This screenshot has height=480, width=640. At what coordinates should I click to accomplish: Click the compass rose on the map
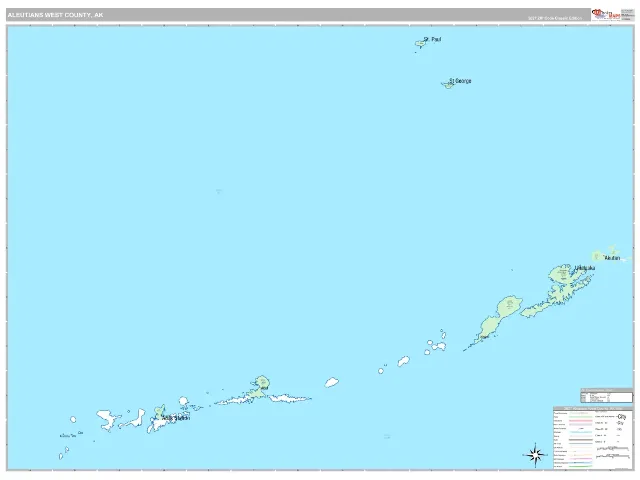(x=535, y=455)
